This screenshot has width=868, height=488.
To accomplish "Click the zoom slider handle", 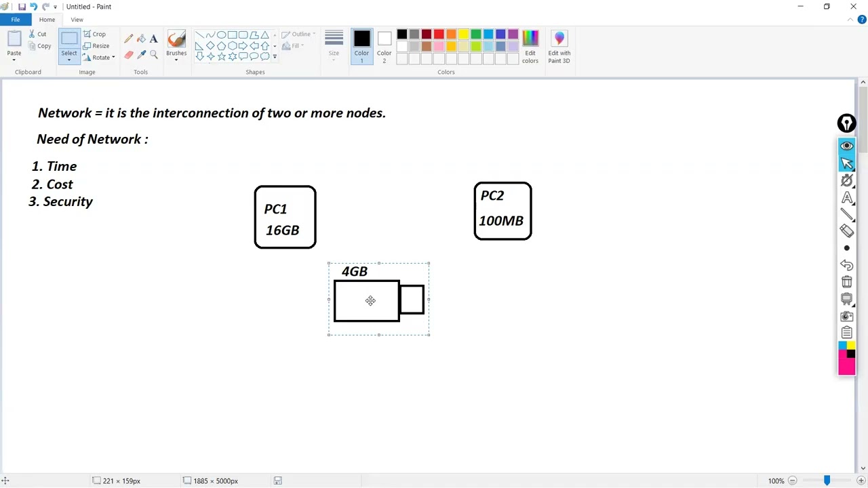I will click(x=827, y=481).
